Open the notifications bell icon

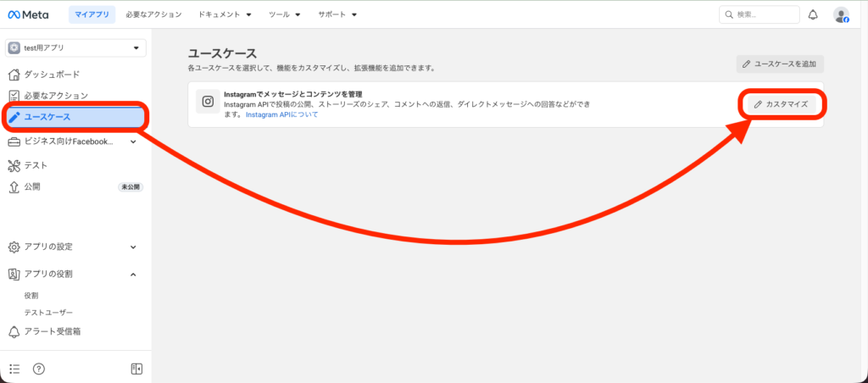[813, 14]
